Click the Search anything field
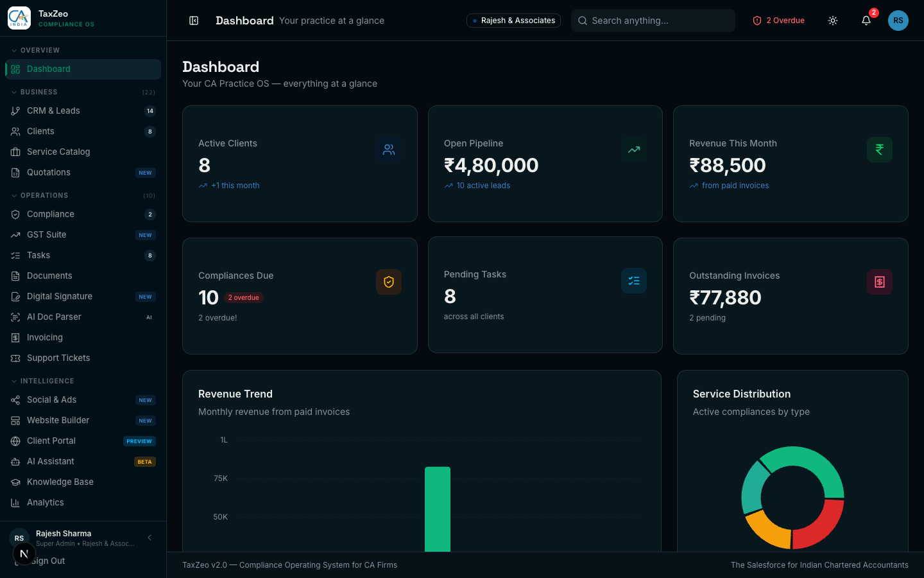 coord(653,21)
